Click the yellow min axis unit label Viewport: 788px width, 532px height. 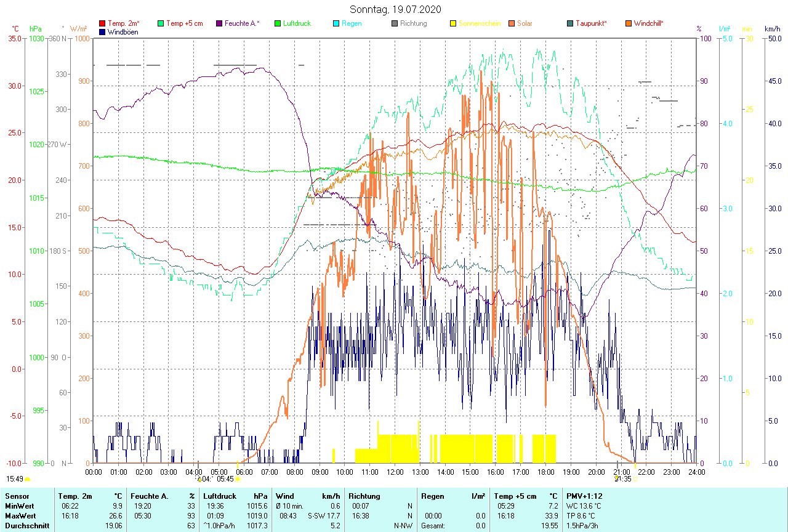point(747,29)
